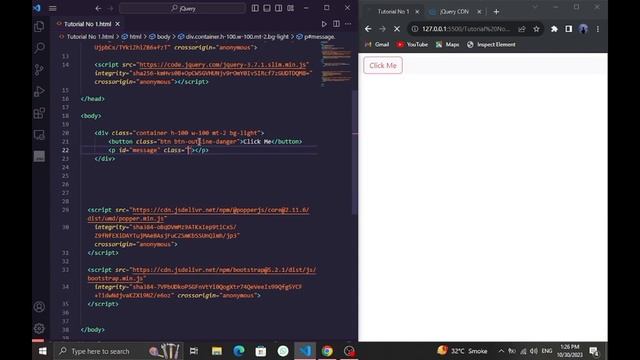The width and height of the screenshot is (640, 360).
Task: Open the notification center
Action: 594,351
